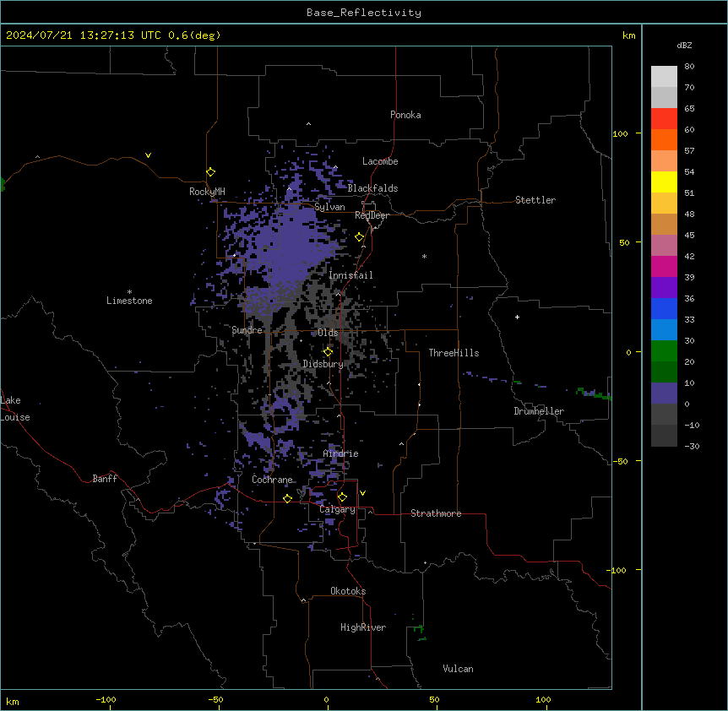Viewport: 728px width, 711px height.
Task: Click the Olds town label
Action: (328, 333)
